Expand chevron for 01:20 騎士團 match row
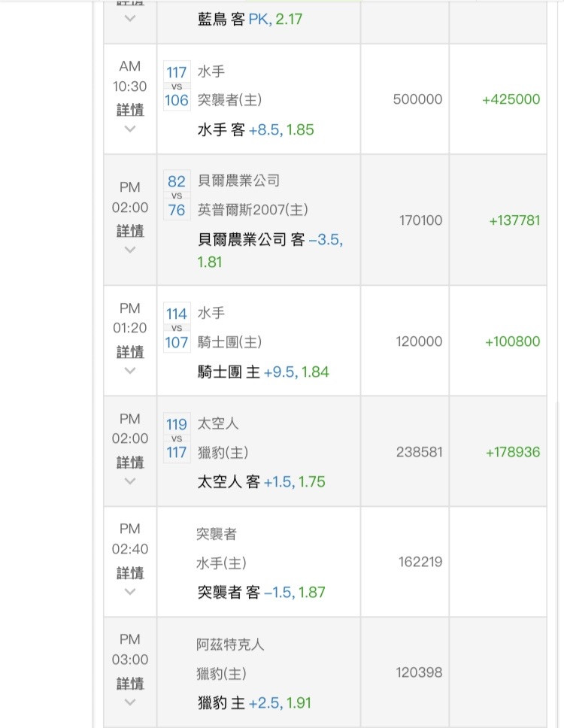Image resolution: width=564 pixels, height=728 pixels. (x=130, y=371)
